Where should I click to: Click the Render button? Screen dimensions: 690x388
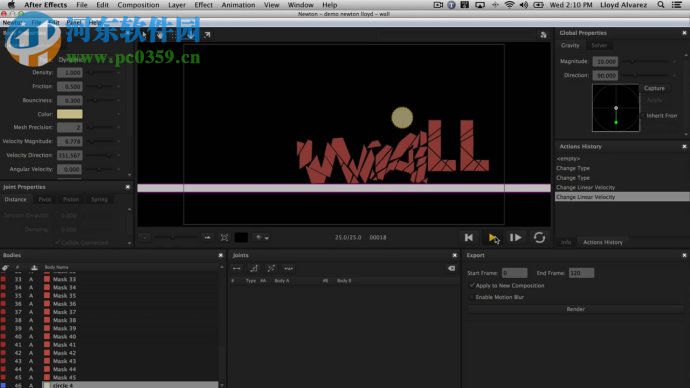576,309
